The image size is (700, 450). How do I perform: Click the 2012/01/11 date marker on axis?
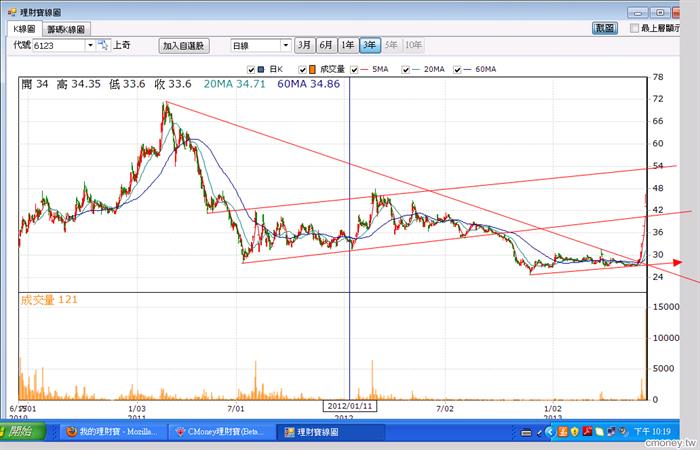[x=350, y=406]
